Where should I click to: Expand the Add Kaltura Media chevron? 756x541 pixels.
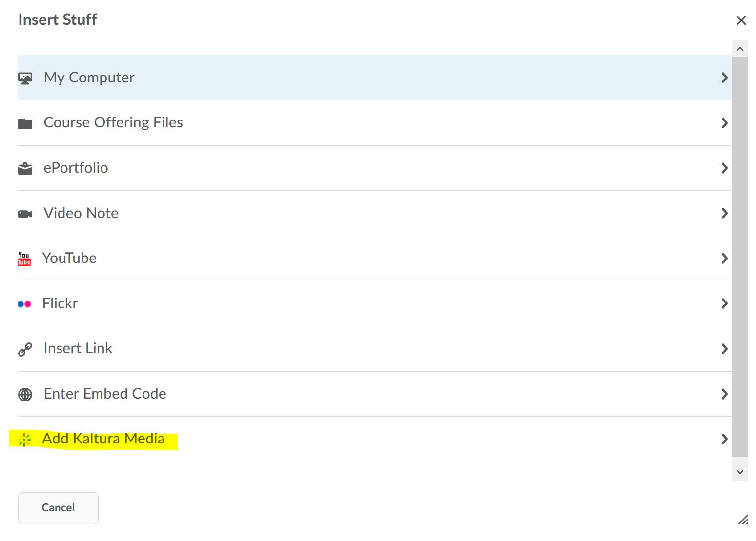point(724,439)
